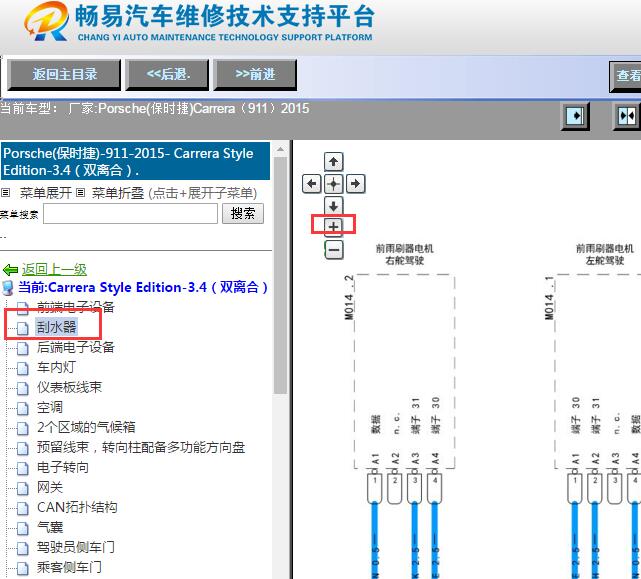Click the 返回主目录 button
Image resolution: width=641 pixels, height=579 pixels.
pos(65,74)
